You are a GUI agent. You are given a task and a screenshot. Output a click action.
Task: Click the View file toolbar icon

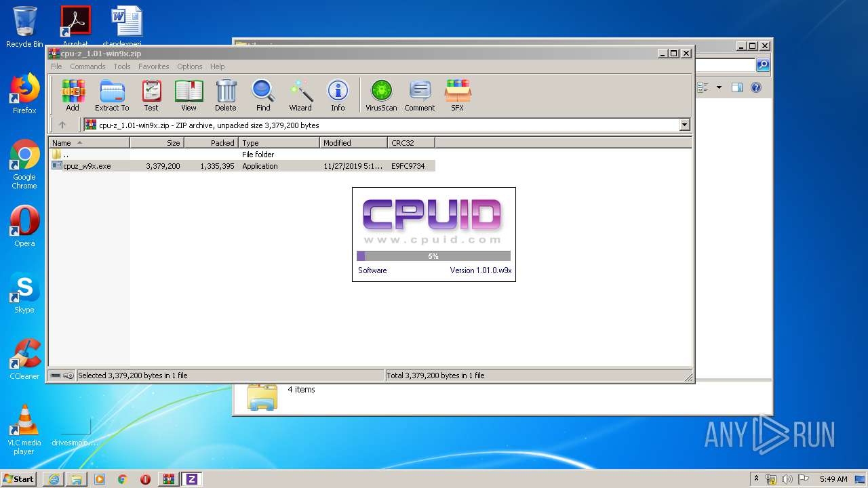click(x=189, y=95)
